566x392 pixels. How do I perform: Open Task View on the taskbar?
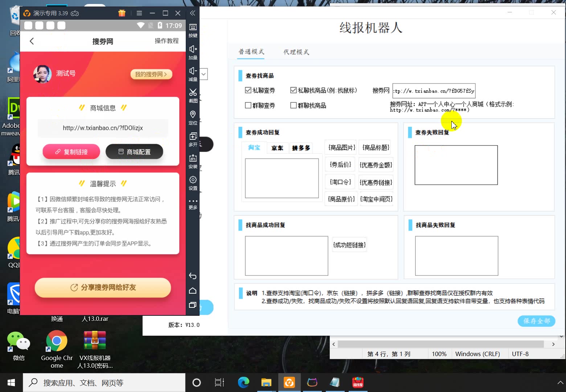[x=220, y=383]
